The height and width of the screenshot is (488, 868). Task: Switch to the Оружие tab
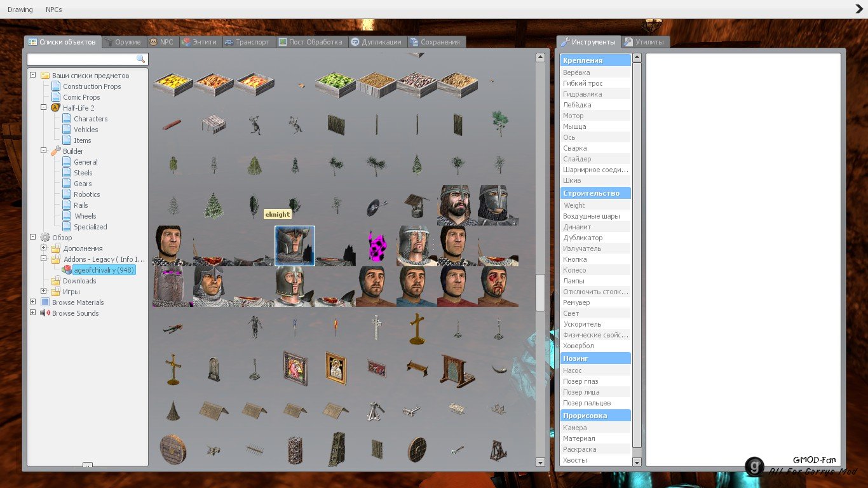click(123, 42)
